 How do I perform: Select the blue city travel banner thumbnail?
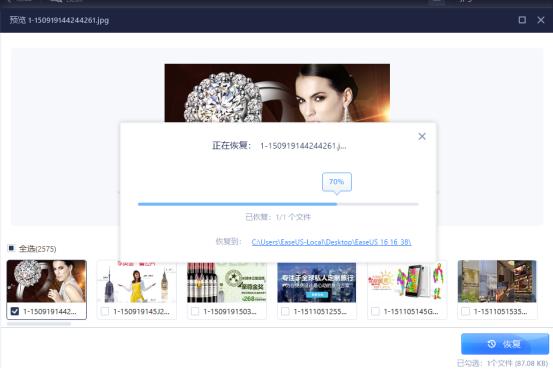click(x=317, y=282)
